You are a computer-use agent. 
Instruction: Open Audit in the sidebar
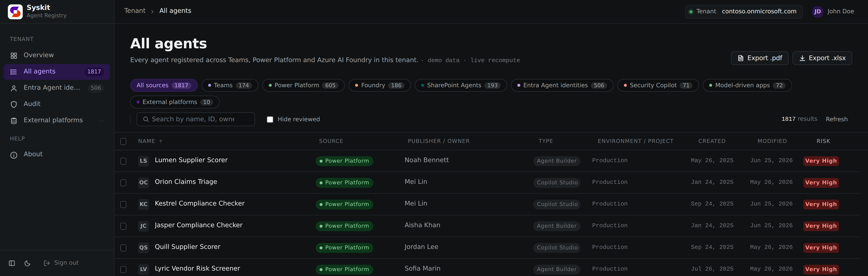pos(57,104)
